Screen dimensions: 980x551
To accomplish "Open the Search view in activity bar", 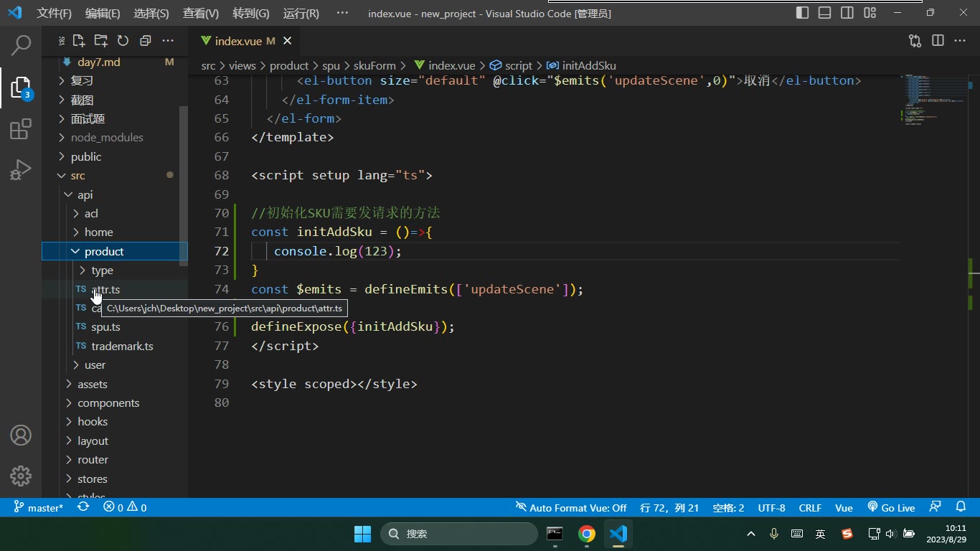I will tap(21, 46).
